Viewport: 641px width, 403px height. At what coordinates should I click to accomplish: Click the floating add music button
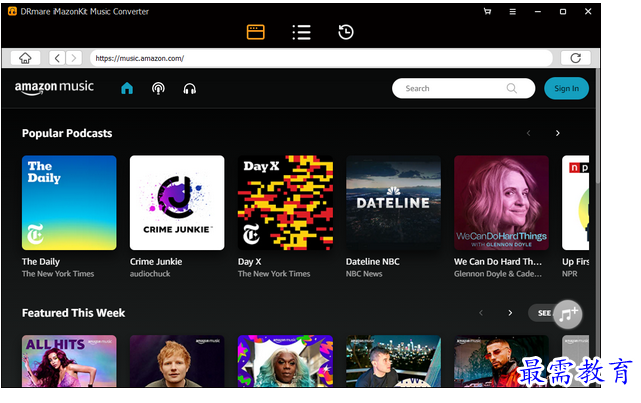[568, 314]
